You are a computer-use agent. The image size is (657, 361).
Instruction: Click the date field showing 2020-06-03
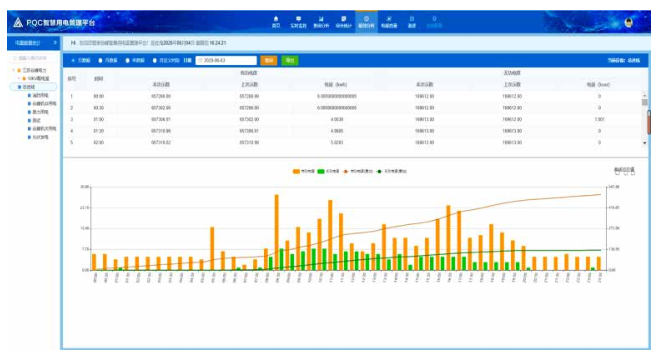pos(226,61)
